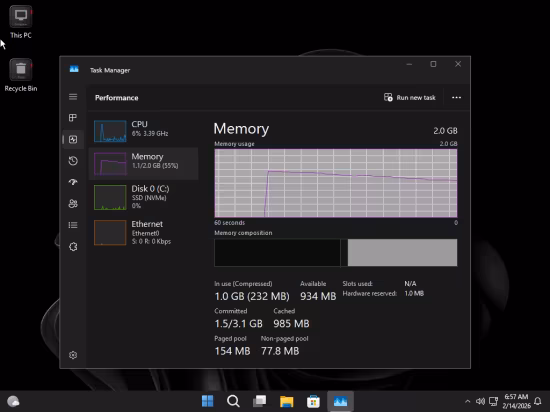Click the Task Manager title bar app icon
550x412 pixels.
74,69
